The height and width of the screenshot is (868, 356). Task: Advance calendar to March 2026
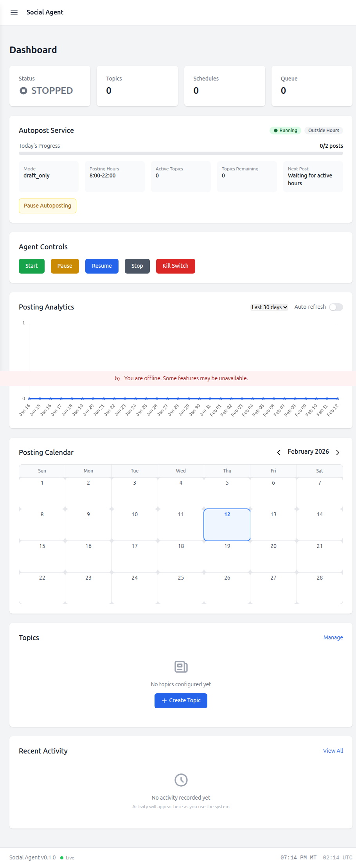click(x=338, y=452)
